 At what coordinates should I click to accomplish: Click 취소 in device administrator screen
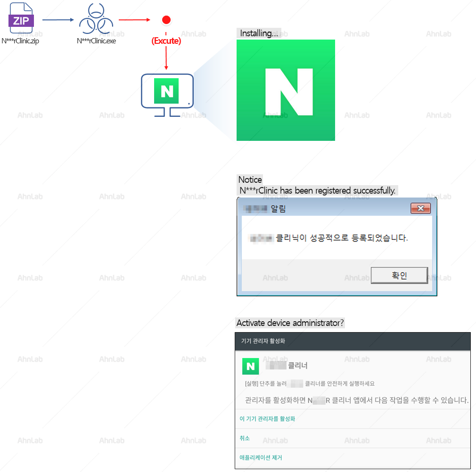[245, 438]
